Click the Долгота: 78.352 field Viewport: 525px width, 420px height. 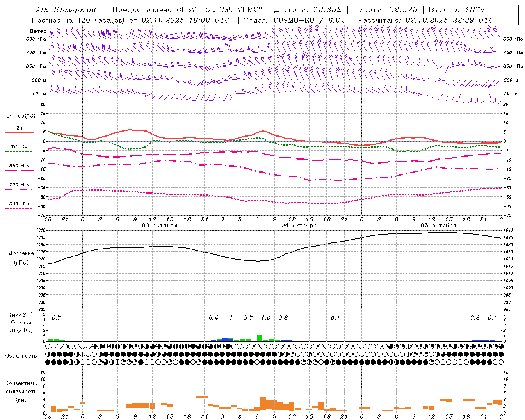pyautogui.click(x=307, y=10)
